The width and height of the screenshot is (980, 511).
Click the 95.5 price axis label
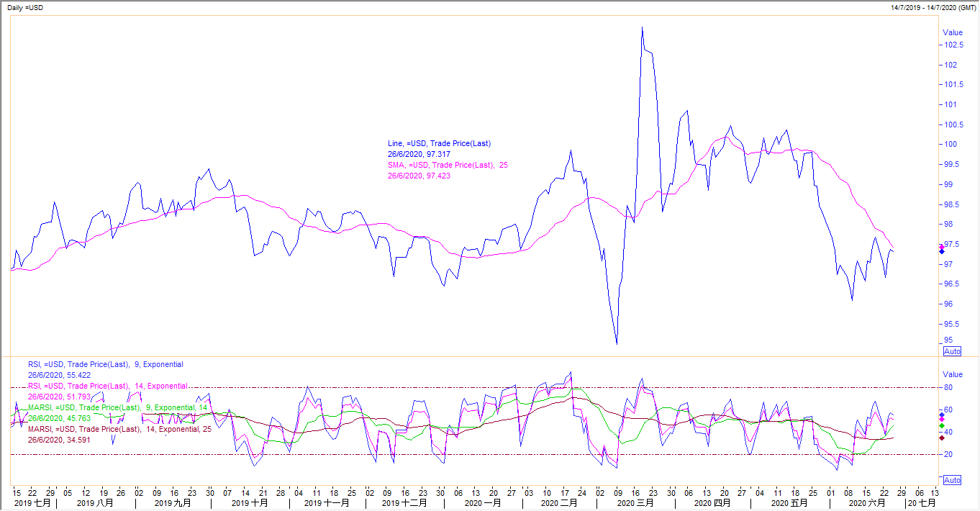click(952, 324)
